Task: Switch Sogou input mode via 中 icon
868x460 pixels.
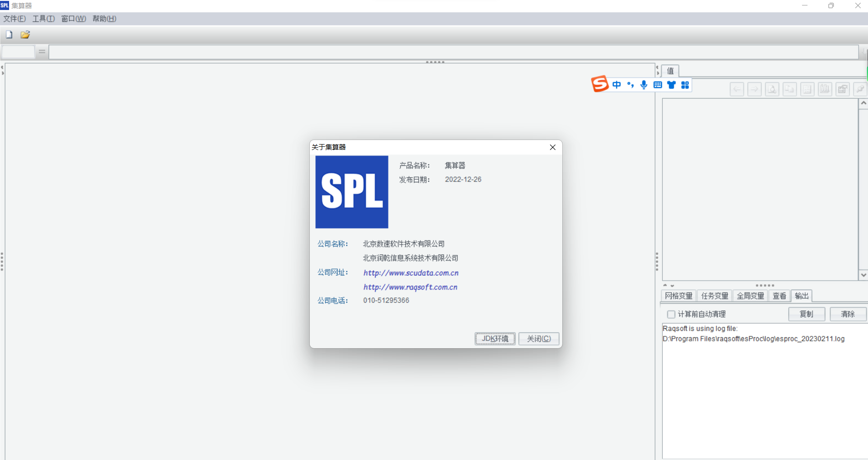Action: 616,85
